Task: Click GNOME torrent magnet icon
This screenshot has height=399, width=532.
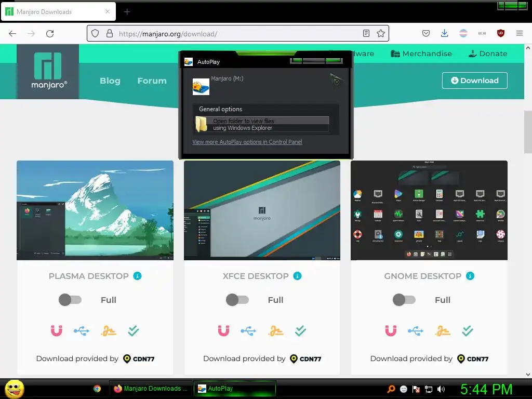Action: pyautogui.click(x=391, y=330)
